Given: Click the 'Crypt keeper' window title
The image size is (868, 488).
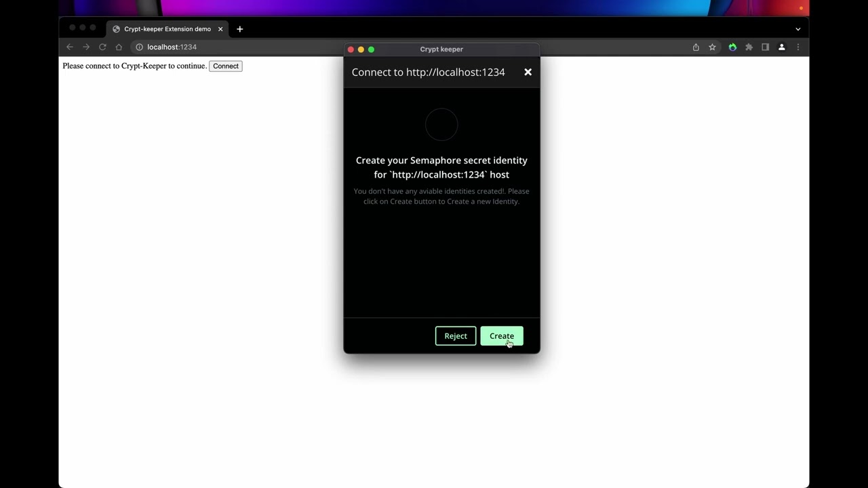Looking at the screenshot, I should click(x=441, y=49).
